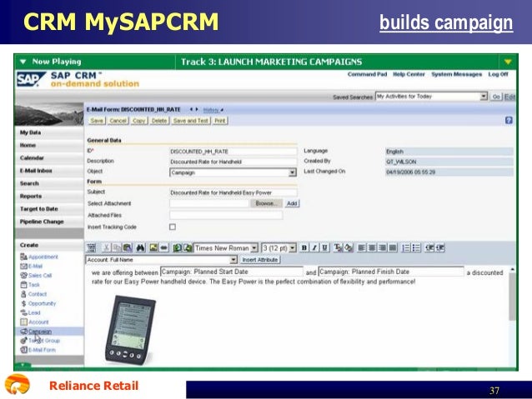Click the yellow down arrow on track bar
The width and height of the screenshot is (532, 399).
pyautogui.click(x=508, y=62)
